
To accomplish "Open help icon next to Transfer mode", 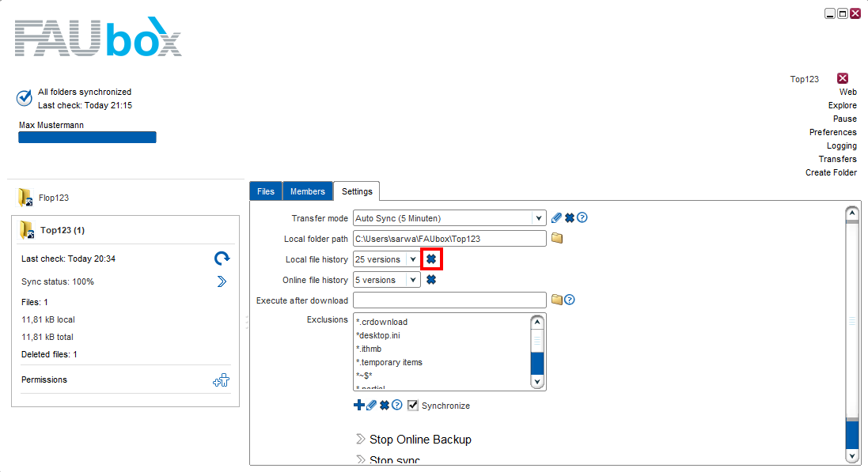I will [582, 217].
